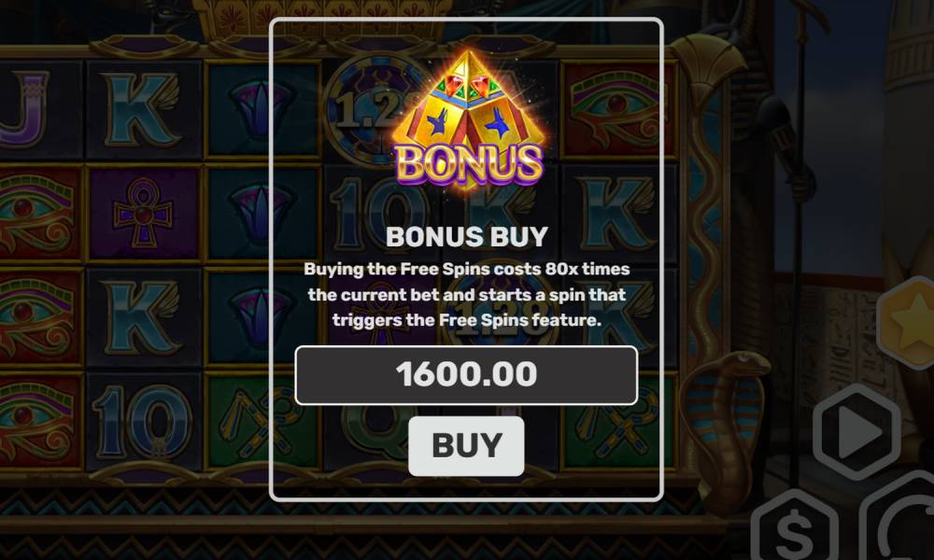
Task: Click the Eye of Horus in the top right
Action: tap(617, 110)
